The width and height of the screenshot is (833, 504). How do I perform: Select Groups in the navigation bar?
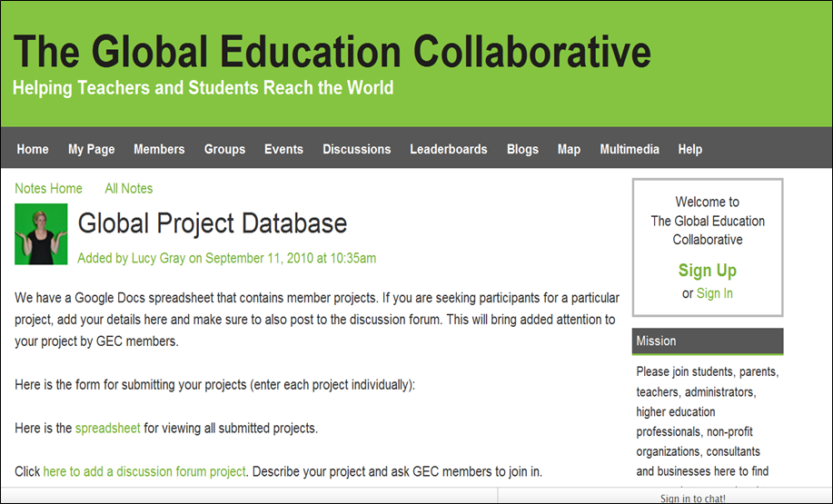pos(224,149)
